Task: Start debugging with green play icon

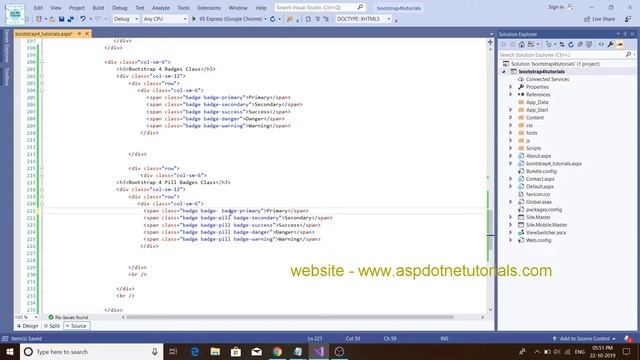Action: coord(194,19)
